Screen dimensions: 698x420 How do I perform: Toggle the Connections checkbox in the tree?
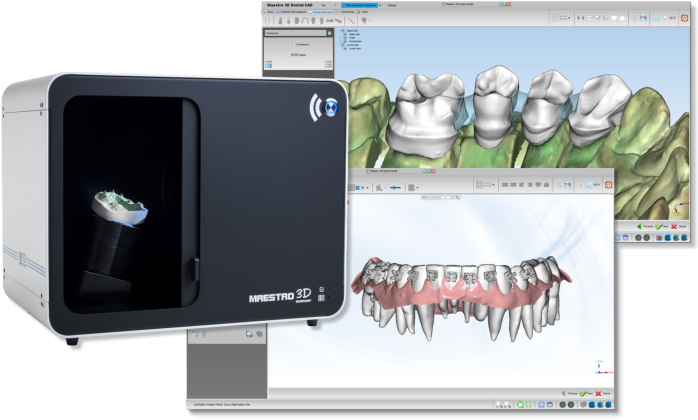[345, 41]
